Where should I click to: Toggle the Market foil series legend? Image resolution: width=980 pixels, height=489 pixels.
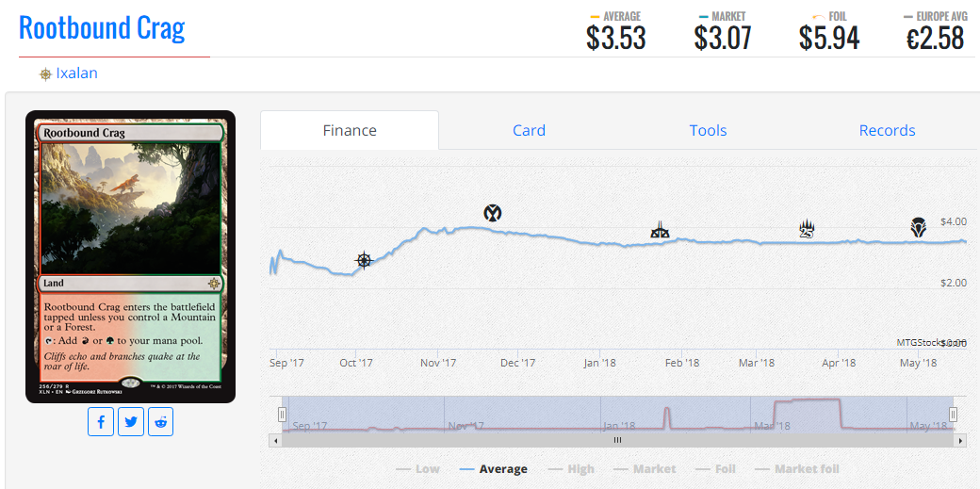coord(797,469)
